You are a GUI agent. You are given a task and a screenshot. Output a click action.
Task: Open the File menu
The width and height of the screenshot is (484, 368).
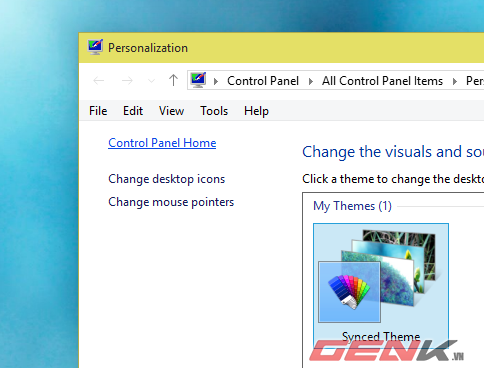(98, 111)
